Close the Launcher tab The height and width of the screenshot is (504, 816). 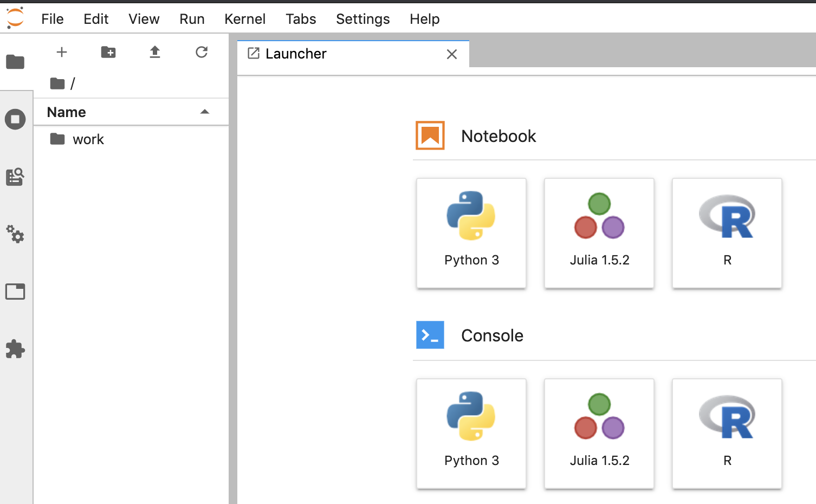[x=452, y=54]
